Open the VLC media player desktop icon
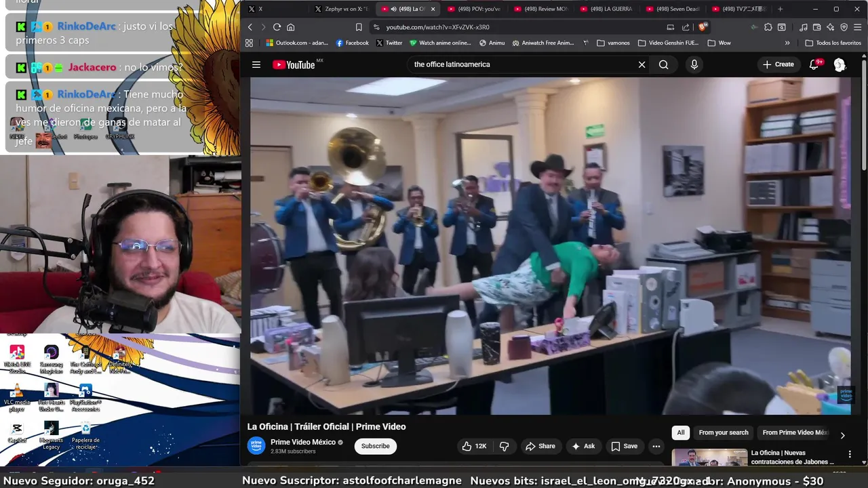Image resolution: width=868 pixels, height=488 pixels. [x=17, y=397]
